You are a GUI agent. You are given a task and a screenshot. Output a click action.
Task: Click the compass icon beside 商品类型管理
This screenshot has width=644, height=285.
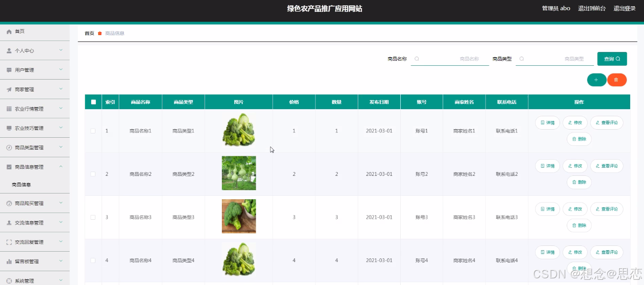9,148
